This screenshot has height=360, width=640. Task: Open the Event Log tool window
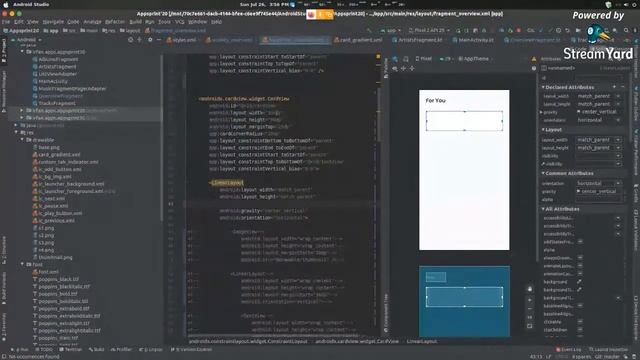pos(569,350)
